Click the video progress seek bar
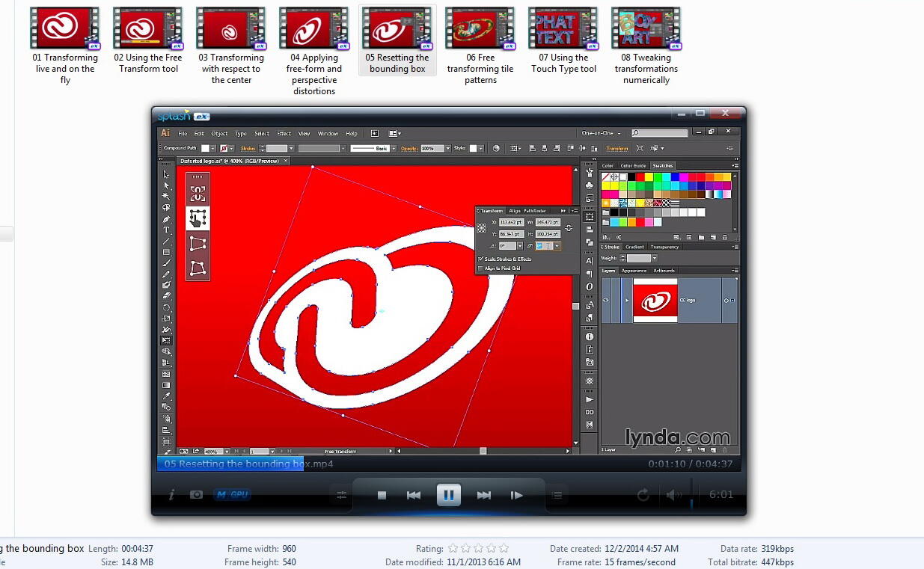Image resolution: width=924 pixels, height=569 pixels. pos(447,464)
